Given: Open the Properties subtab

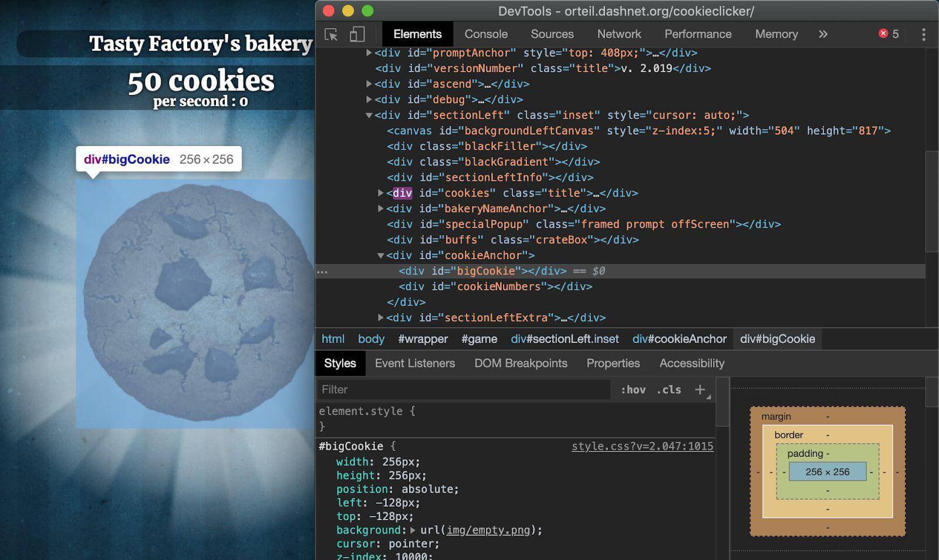Looking at the screenshot, I should (613, 363).
